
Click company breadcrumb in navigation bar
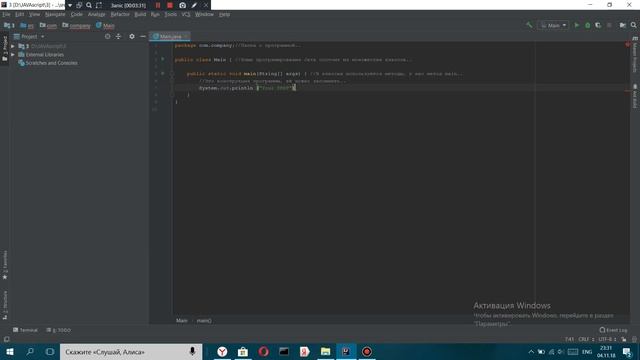(76, 25)
